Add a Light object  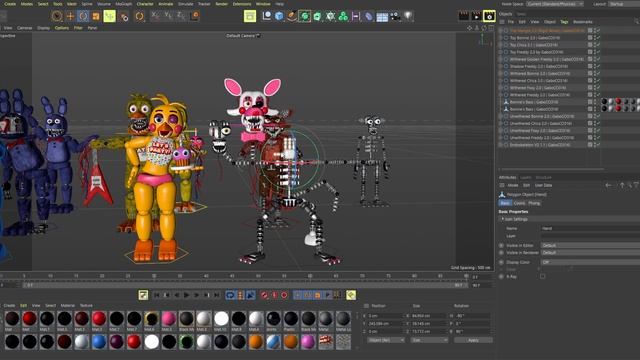click(x=408, y=16)
